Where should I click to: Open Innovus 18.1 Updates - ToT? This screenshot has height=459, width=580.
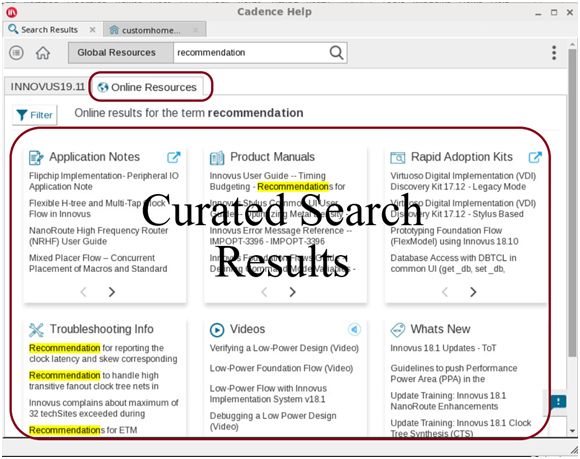443,348
